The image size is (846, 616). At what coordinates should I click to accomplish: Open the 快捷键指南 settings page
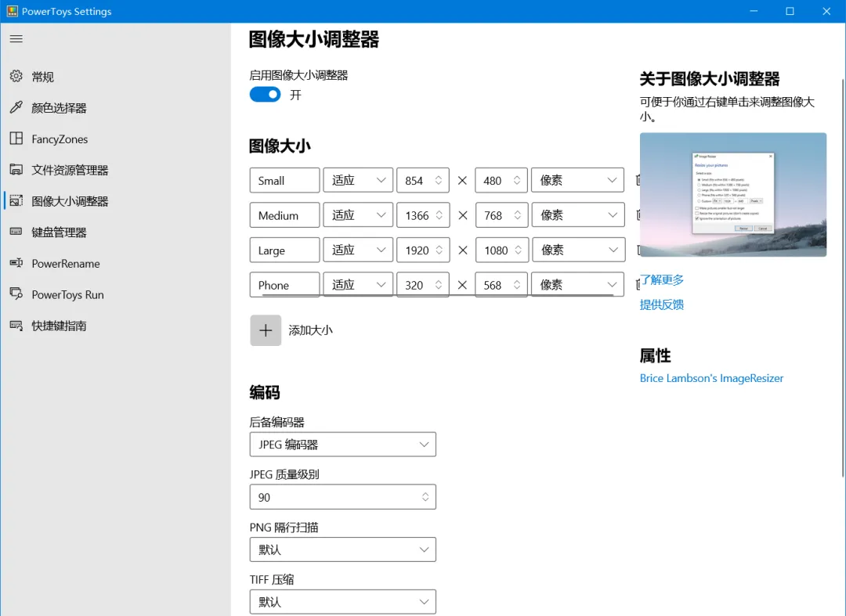(59, 326)
